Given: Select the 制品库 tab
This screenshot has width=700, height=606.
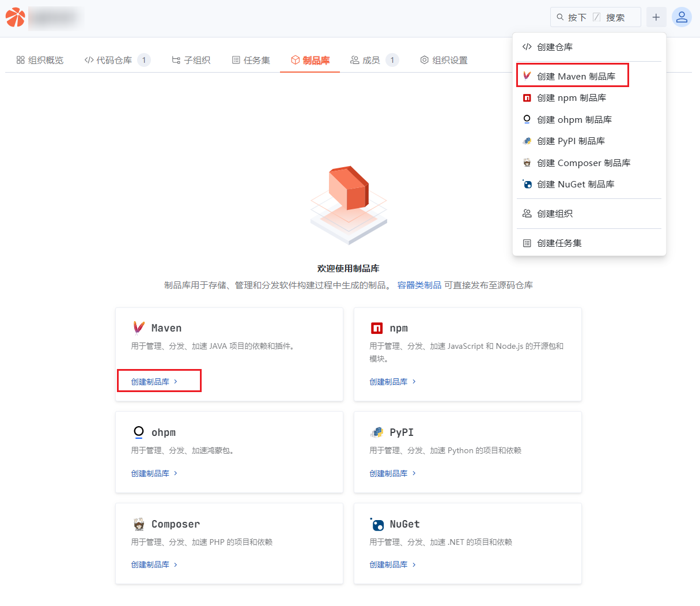Looking at the screenshot, I should (310, 60).
